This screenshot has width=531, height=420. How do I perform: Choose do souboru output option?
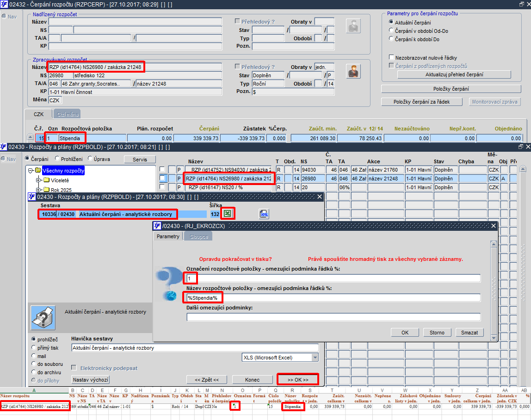[33, 364]
